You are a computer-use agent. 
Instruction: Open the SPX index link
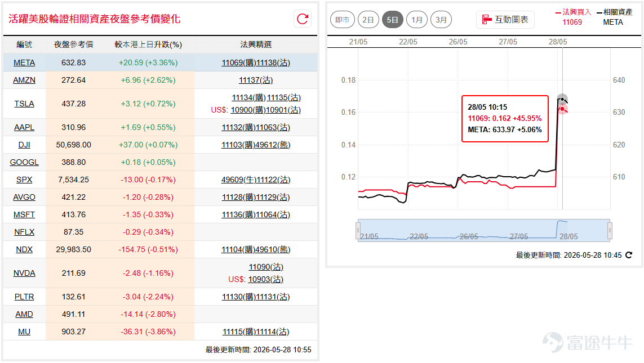click(x=24, y=180)
